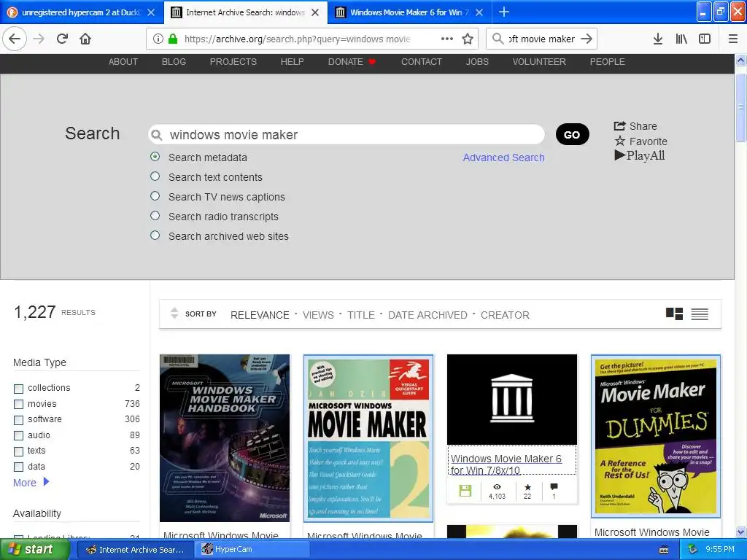Open Windows Movie Maker 6 for Win 7/8x/10 link
747x560 pixels.
coord(506,464)
